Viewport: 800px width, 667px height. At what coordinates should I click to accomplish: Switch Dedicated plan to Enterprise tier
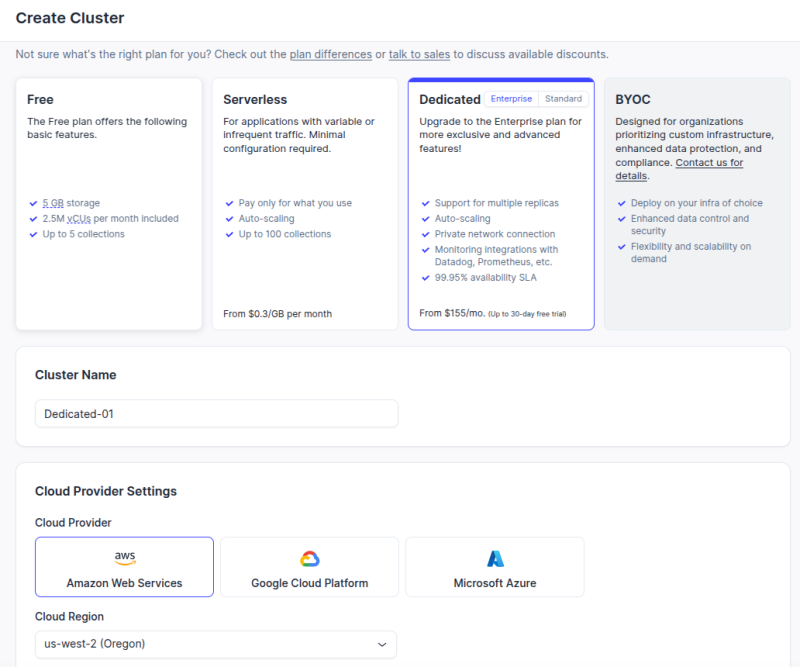(512, 99)
